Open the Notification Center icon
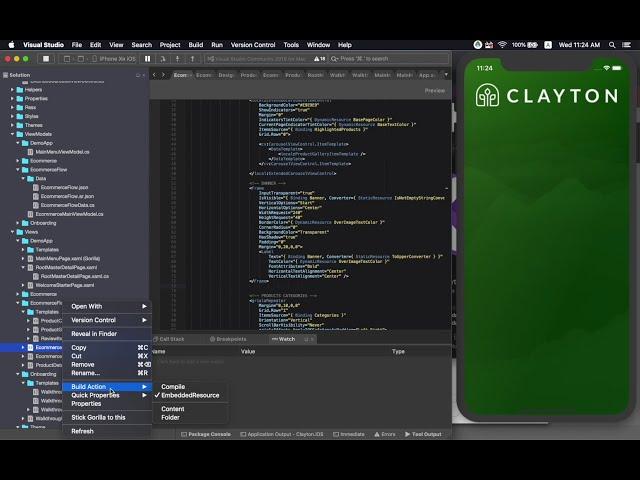 point(627,45)
